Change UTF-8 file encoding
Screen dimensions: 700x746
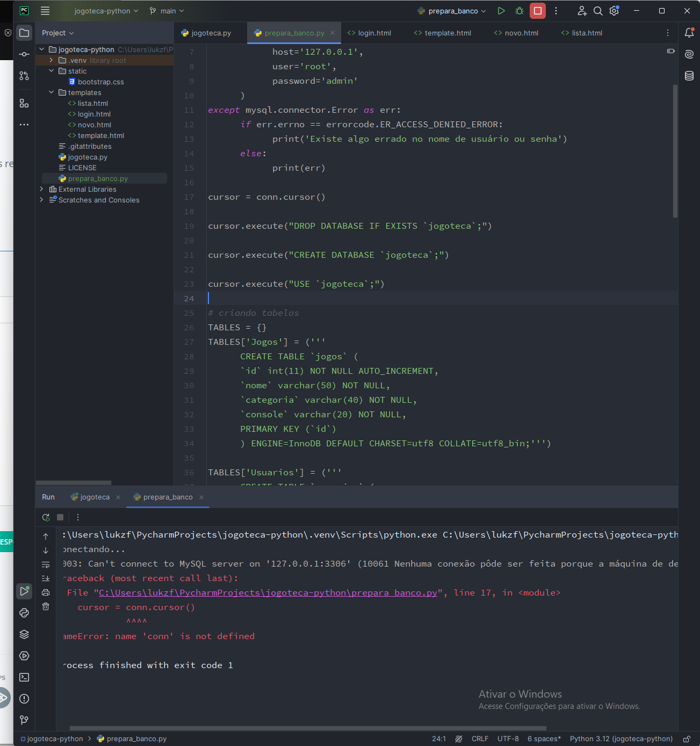click(x=508, y=739)
